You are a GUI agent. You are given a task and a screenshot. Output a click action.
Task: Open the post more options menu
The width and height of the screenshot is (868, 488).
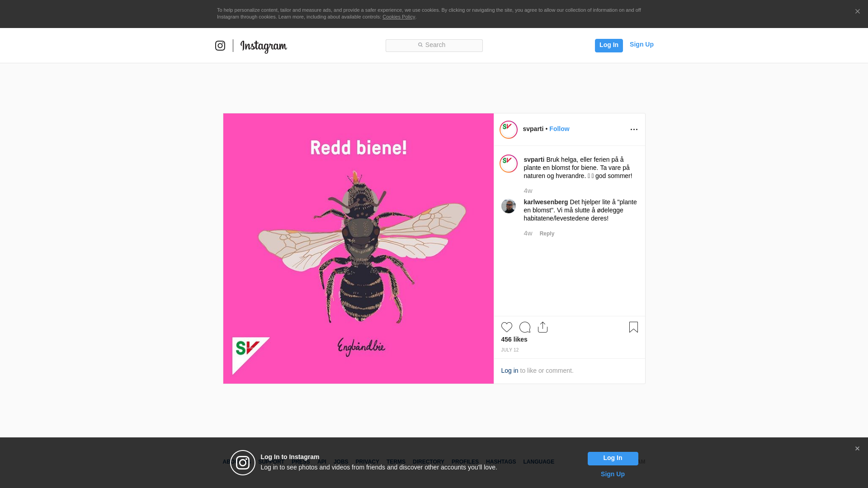point(634,130)
